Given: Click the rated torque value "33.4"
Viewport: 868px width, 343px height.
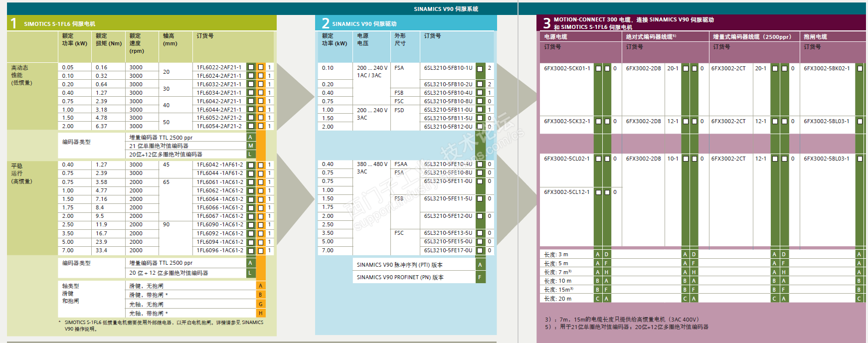Looking at the screenshot, I should click(101, 250).
